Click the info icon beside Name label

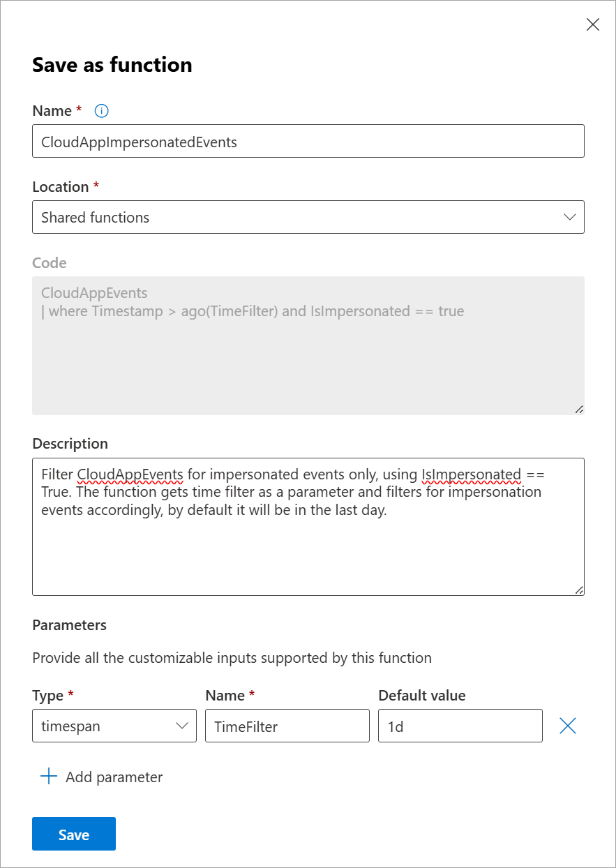click(102, 111)
